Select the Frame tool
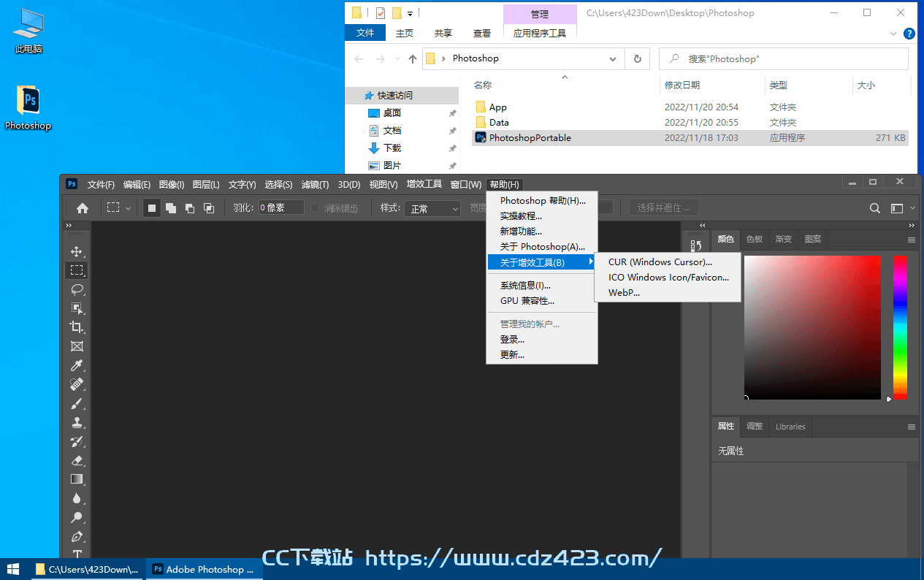 [x=77, y=346]
